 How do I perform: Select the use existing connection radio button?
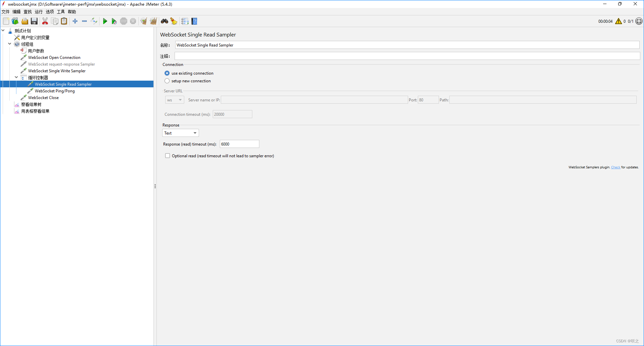point(167,73)
